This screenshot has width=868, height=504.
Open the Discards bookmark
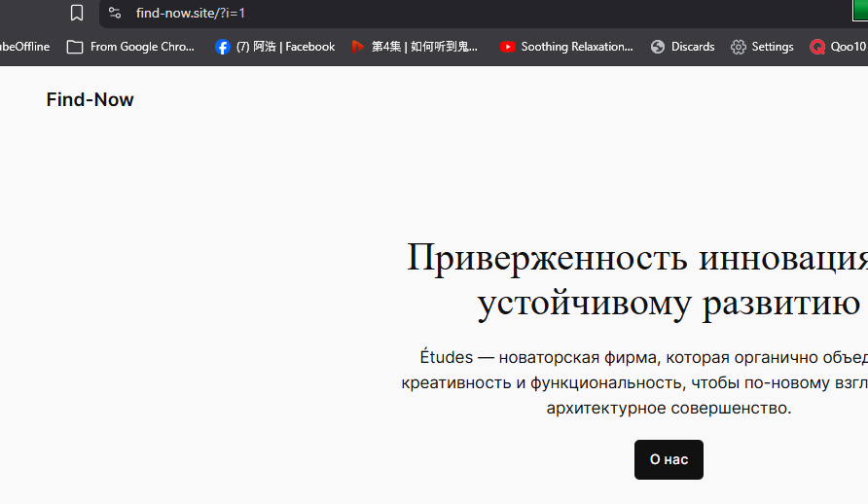[x=682, y=47]
